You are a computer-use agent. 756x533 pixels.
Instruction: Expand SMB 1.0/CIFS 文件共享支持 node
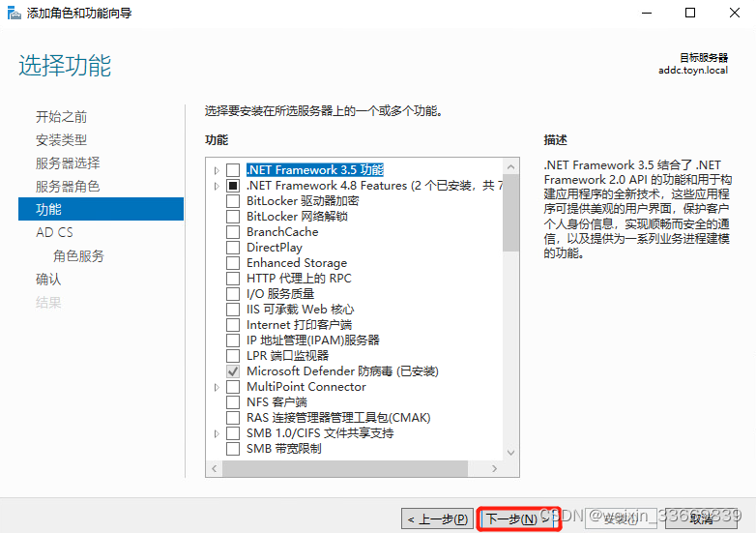click(217, 433)
